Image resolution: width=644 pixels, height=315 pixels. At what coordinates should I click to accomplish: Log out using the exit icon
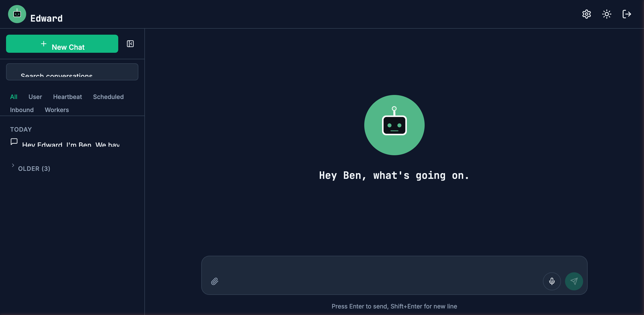pyautogui.click(x=627, y=14)
